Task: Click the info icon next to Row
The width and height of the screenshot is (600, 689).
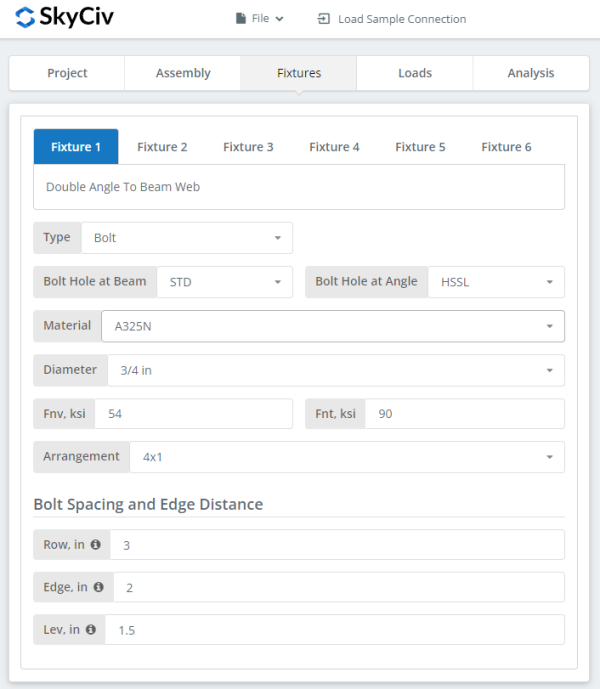Action: [x=96, y=545]
